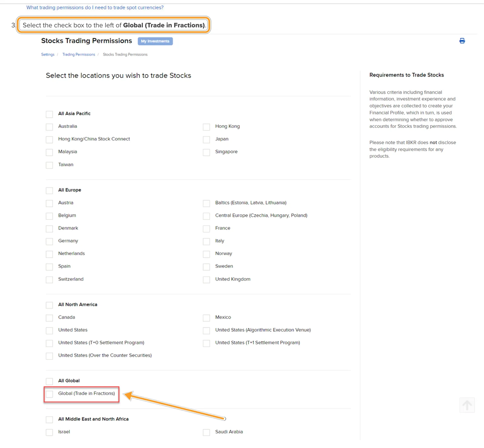Go to Settings breadcrumb
The image size is (484, 448).
click(x=48, y=54)
